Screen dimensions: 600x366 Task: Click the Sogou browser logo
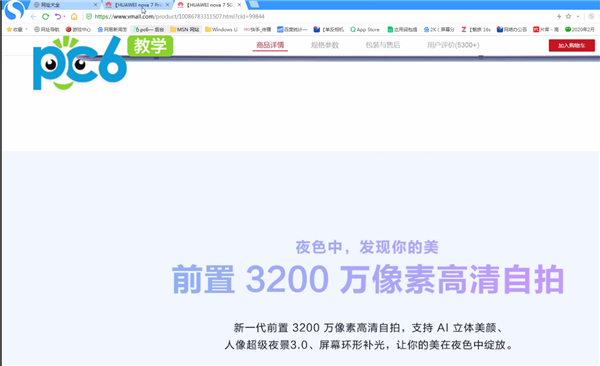[15, 10]
